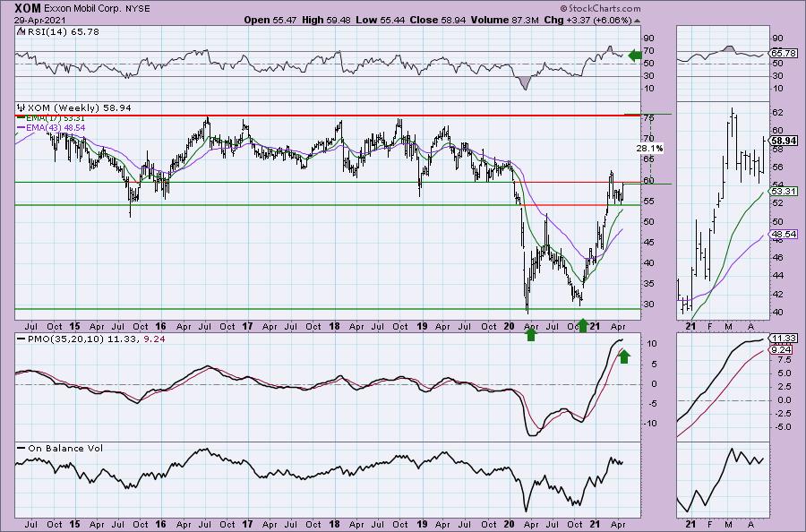Click the black PMO legend line swatch
The height and width of the screenshot is (532, 806).
pyautogui.click(x=21, y=339)
